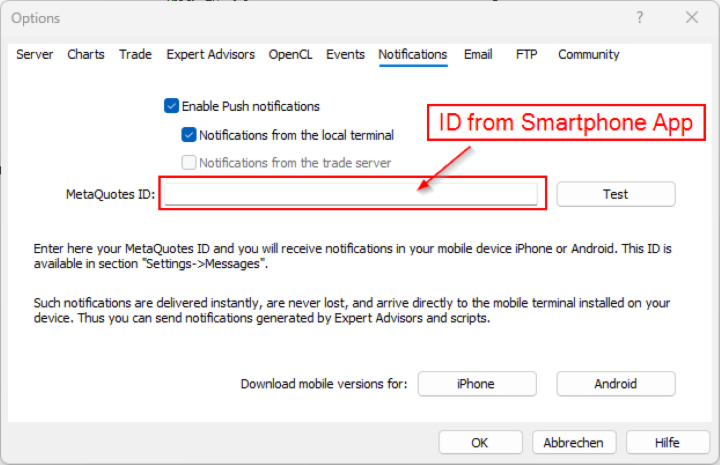Click "Download mobile versions for:" label

(324, 384)
